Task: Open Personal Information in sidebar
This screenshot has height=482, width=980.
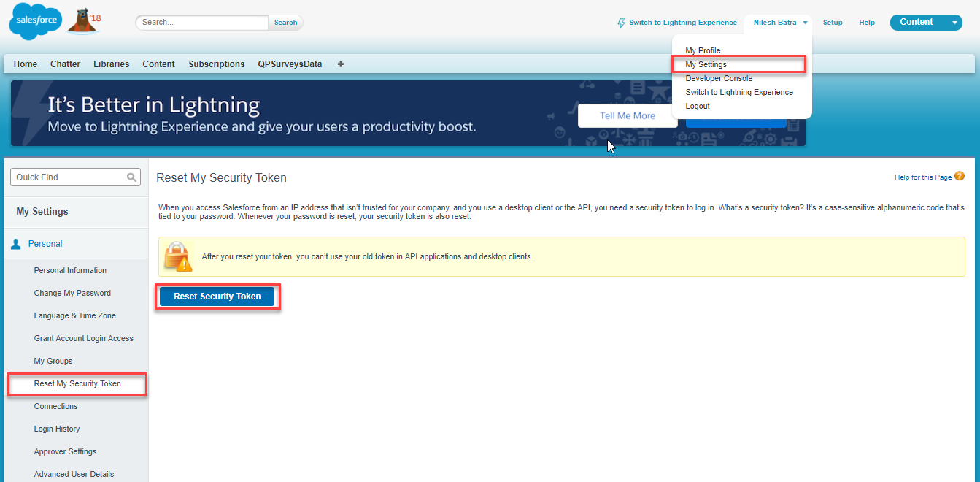Action: tap(70, 270)
